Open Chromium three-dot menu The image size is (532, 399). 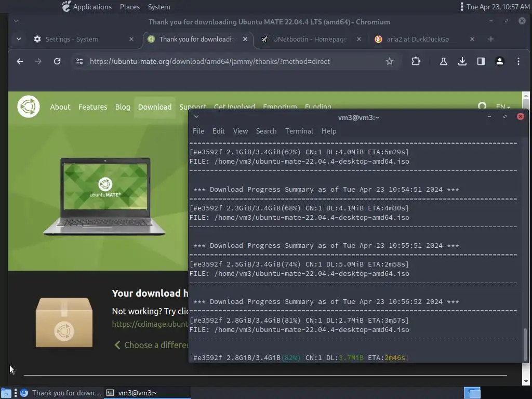pos(518,61)
